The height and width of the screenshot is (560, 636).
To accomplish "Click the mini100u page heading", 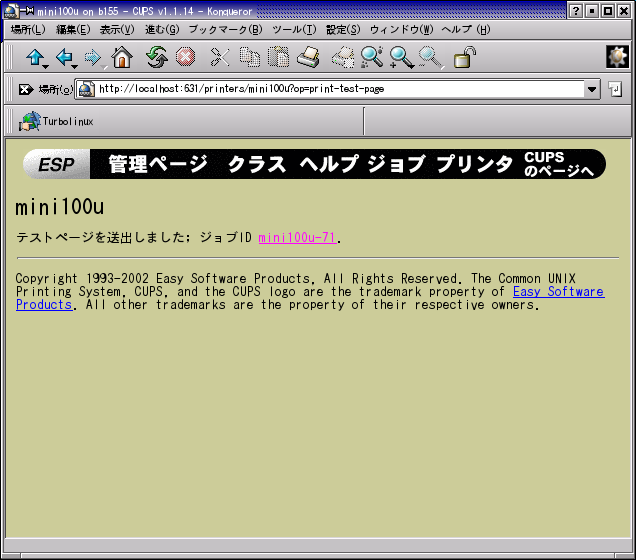I will pos(60,207).
